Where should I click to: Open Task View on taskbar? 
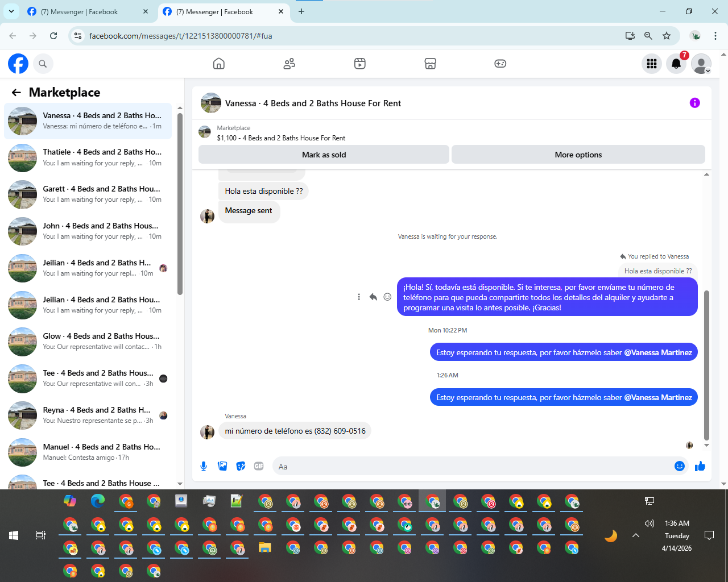41,535
